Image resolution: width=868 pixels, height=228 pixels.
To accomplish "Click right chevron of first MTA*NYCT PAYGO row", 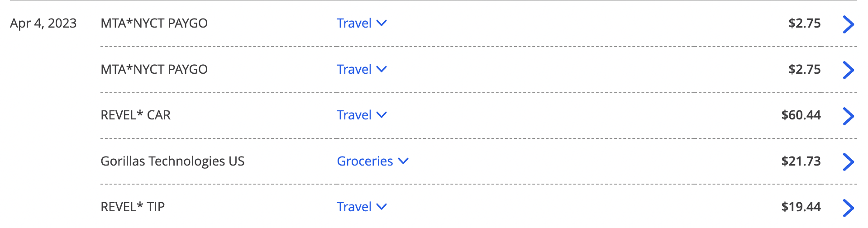I will click(848, 24).
